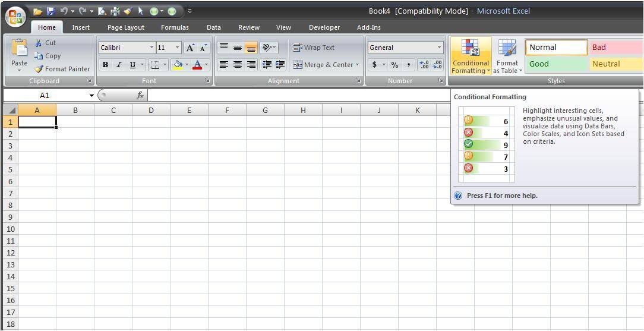Click the Borders icon
The image size is (644, 331).
[x=154, y=64]
